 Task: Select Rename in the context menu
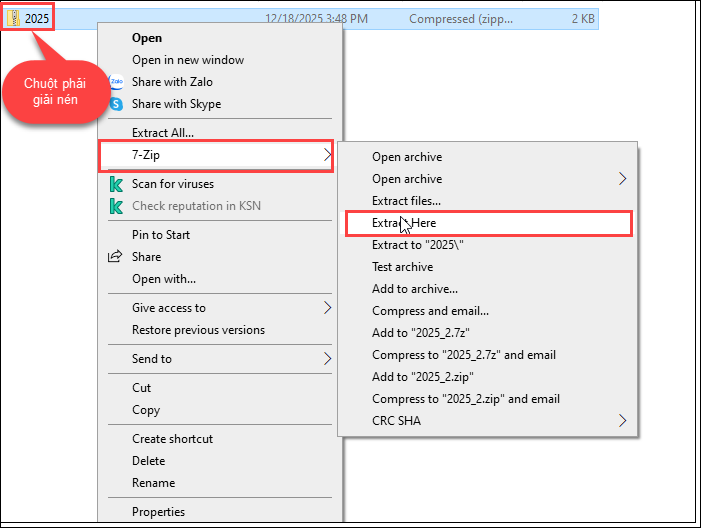(x=153, y=483)
